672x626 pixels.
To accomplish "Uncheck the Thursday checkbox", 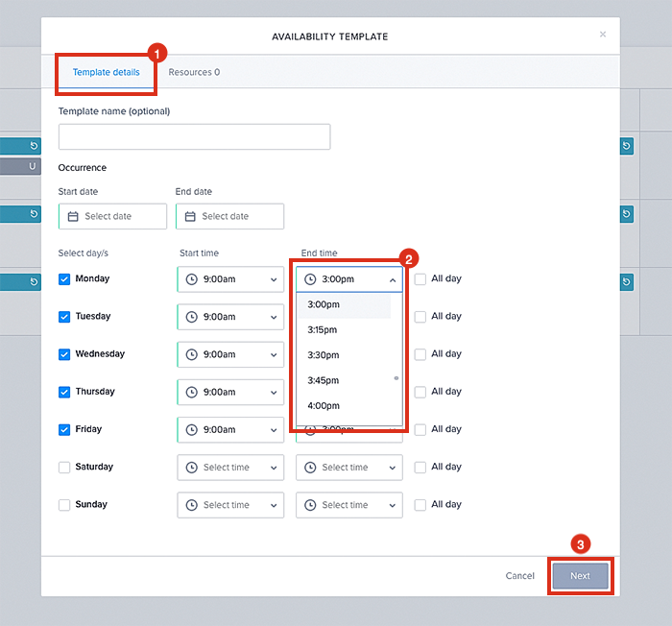I will point(64,392).
